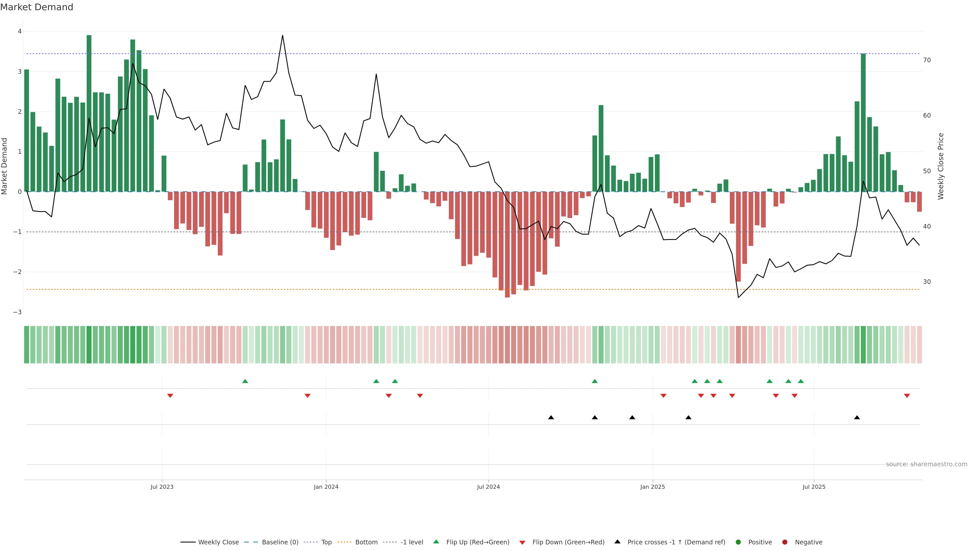Click the Jan 2025 axis label
The width and height of the screenshot is (980, 551).
tap(653, 487)
